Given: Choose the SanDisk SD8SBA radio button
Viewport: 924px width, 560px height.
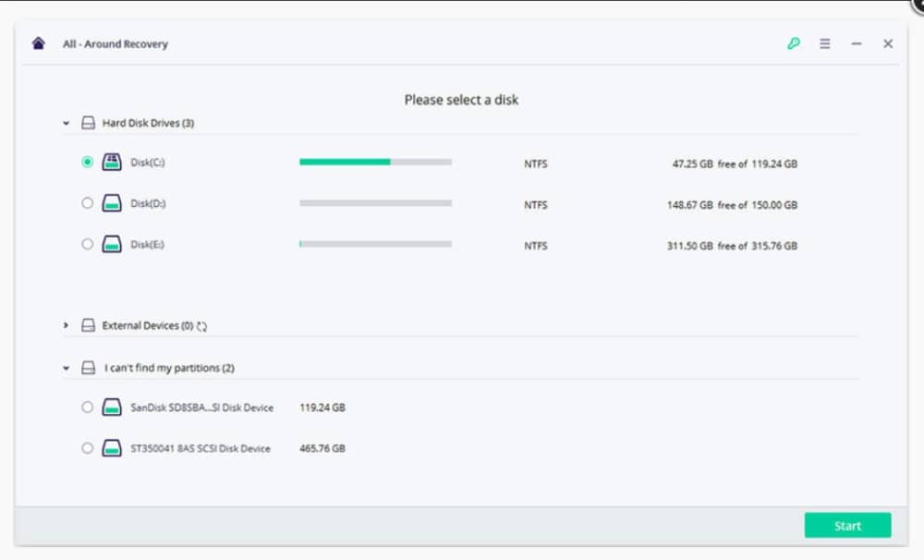Looking at the screenshot, I should click(87, 407).
